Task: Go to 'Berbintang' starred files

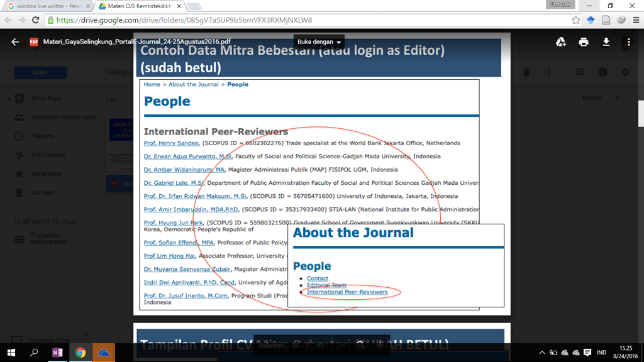Action: 47,174
